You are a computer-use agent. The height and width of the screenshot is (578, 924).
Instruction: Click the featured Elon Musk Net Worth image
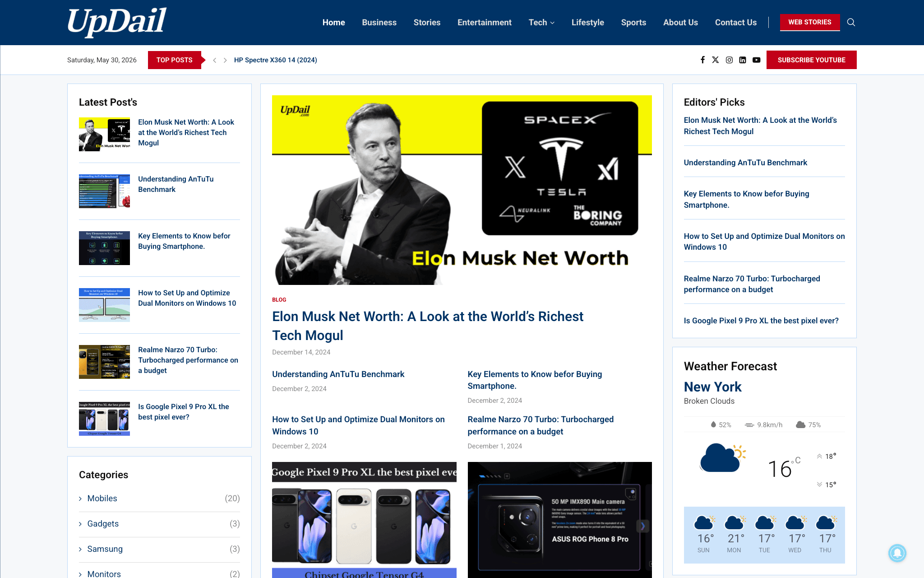(462, 190)
